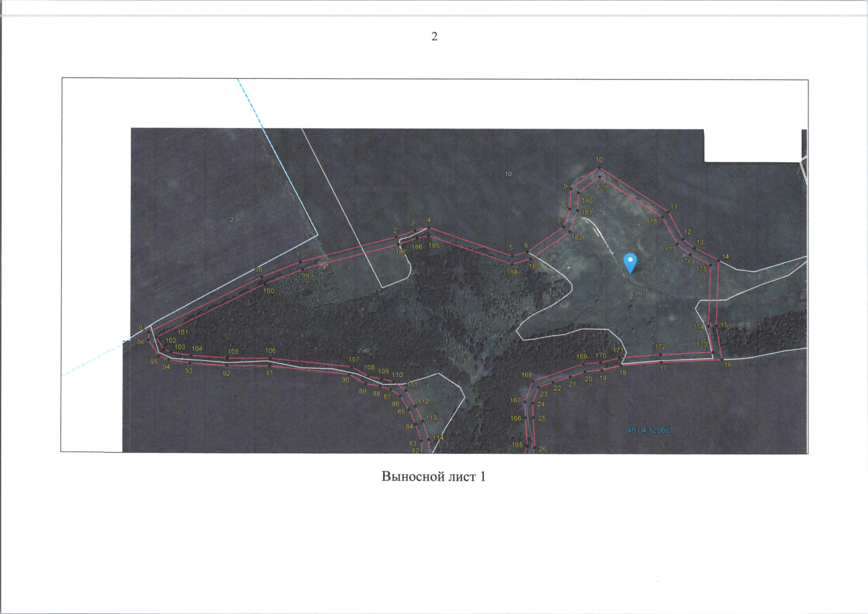Viewport: 868px width, 614px height.
Task: Click point 182 label on map
Action: [x=577, y=237]
